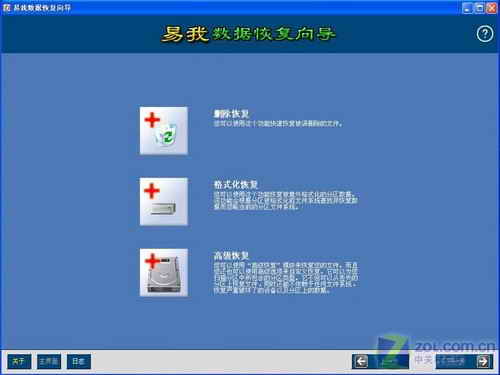
Task: Click the 主界面 (Home) button
Action: [49, 361]
